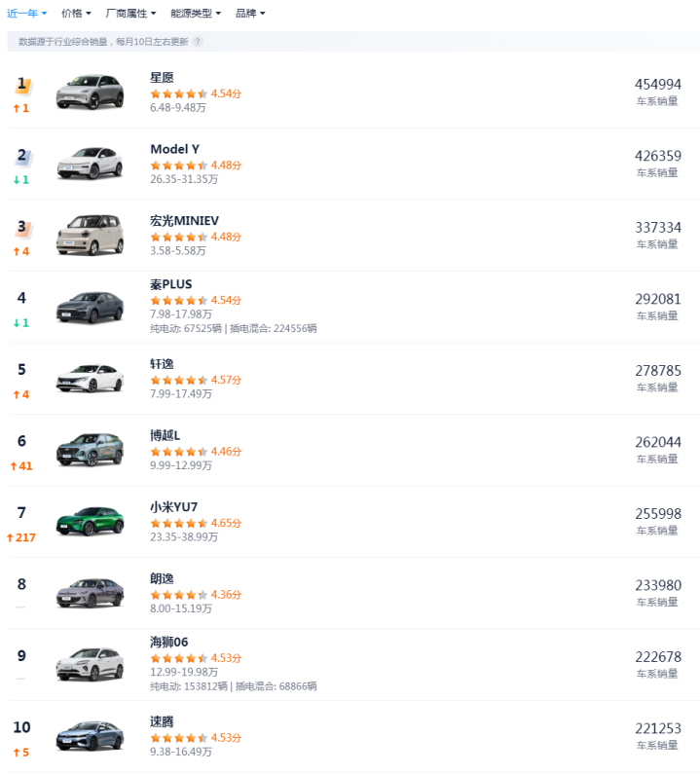The width and height of the screenshot is (700, 774).
Task: Open the 海狮06 model link
Action: point(168,643)
